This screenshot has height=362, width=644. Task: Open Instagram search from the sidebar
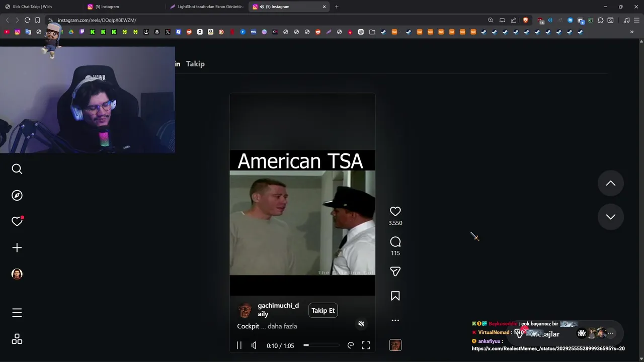click(17, 169)
